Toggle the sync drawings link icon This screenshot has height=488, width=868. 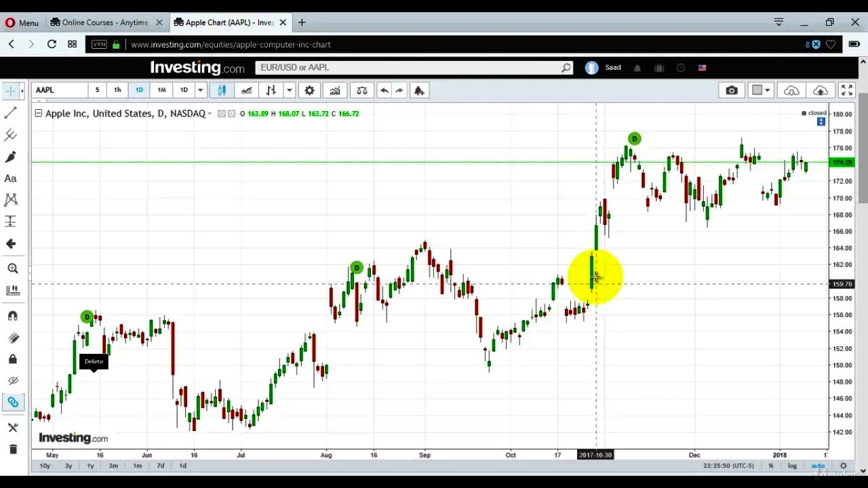pyautogui.click(x=12, y=403)
